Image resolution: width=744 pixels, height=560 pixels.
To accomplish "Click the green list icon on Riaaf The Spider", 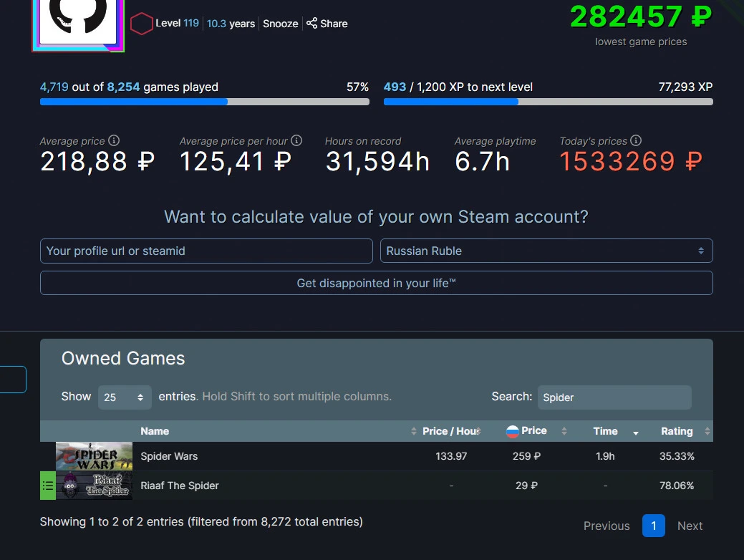I will [x=48, y=486].
